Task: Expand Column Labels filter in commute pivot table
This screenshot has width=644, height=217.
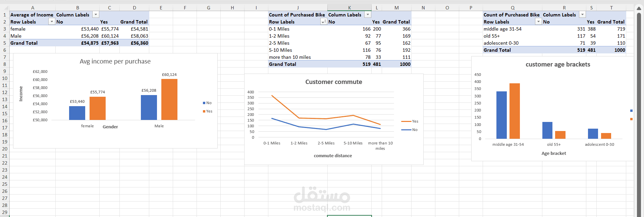Action: [x=368, y=14]
